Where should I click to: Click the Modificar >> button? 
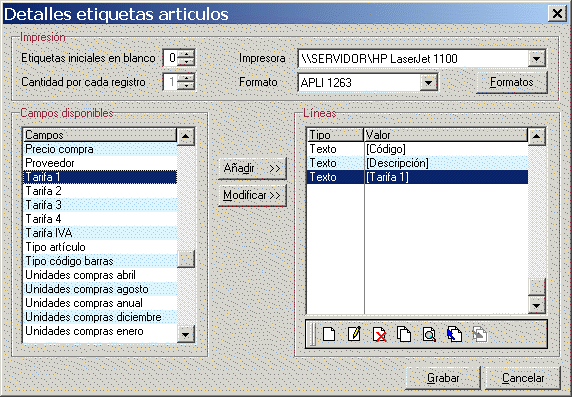tap(252, 195)
